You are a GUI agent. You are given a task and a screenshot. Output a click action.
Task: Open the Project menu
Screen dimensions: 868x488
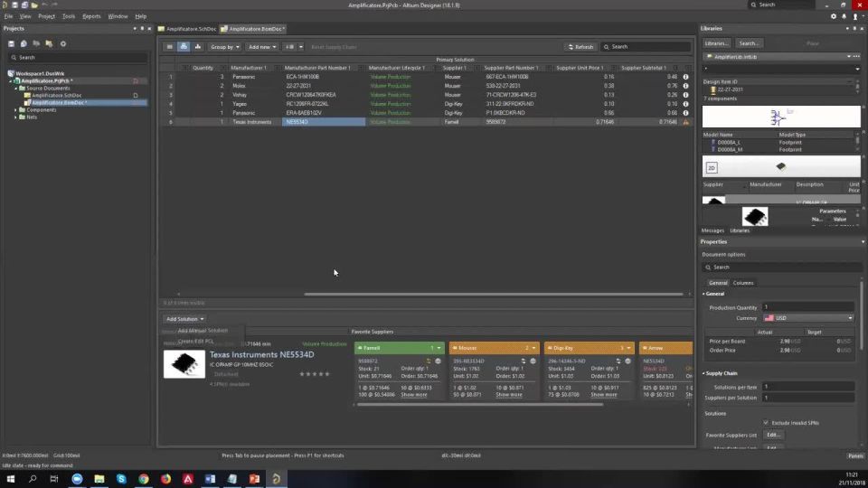pyautogui.click(x=46, y=16)
